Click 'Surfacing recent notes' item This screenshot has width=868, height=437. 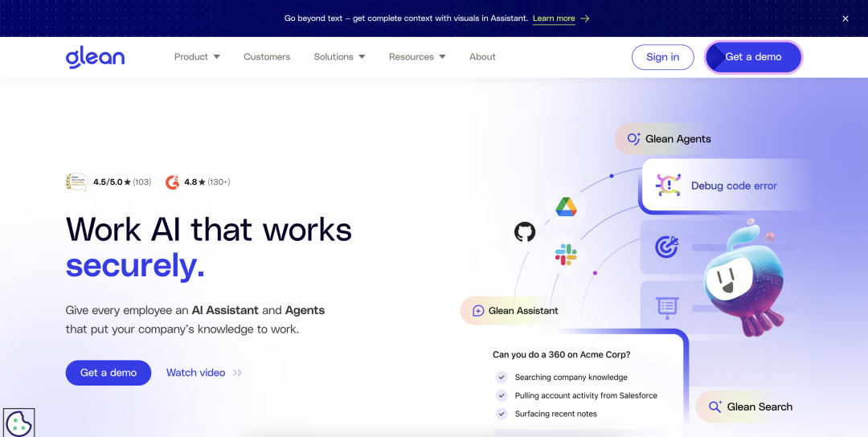tap(556, 414)
